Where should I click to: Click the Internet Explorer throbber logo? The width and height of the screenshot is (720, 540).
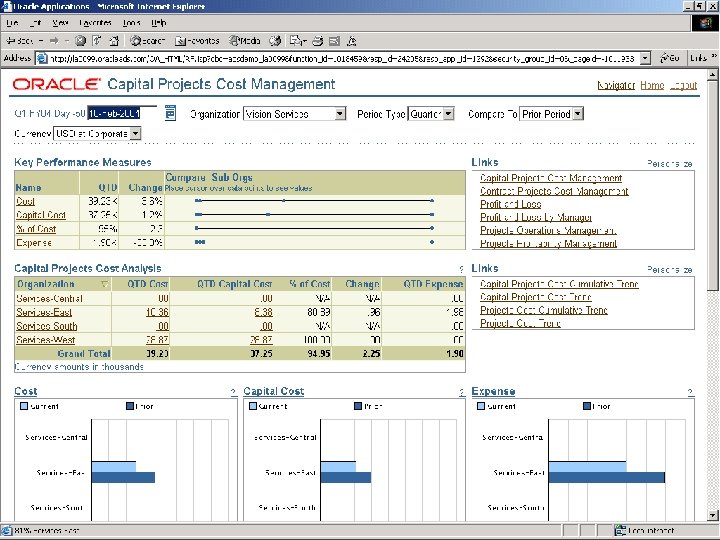pyautogui.click(x=705, y=23)
